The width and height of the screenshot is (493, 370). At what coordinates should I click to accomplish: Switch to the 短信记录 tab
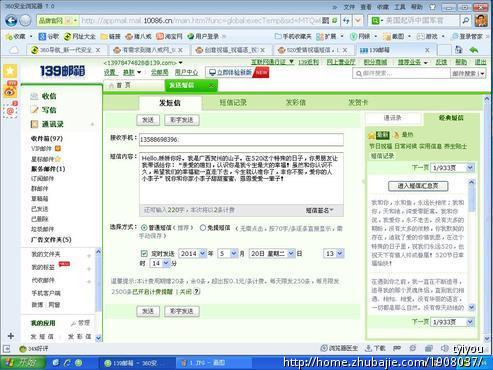233,103
